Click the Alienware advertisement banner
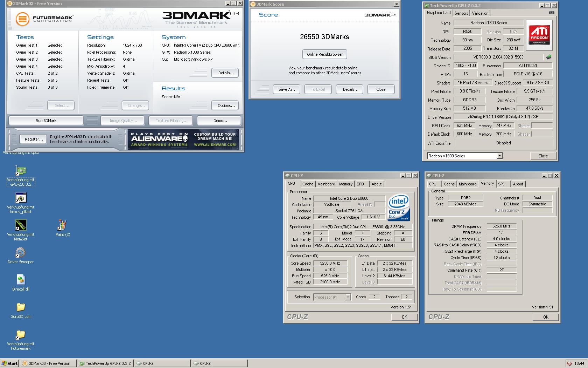588x368 pixels. coord(183,139)
